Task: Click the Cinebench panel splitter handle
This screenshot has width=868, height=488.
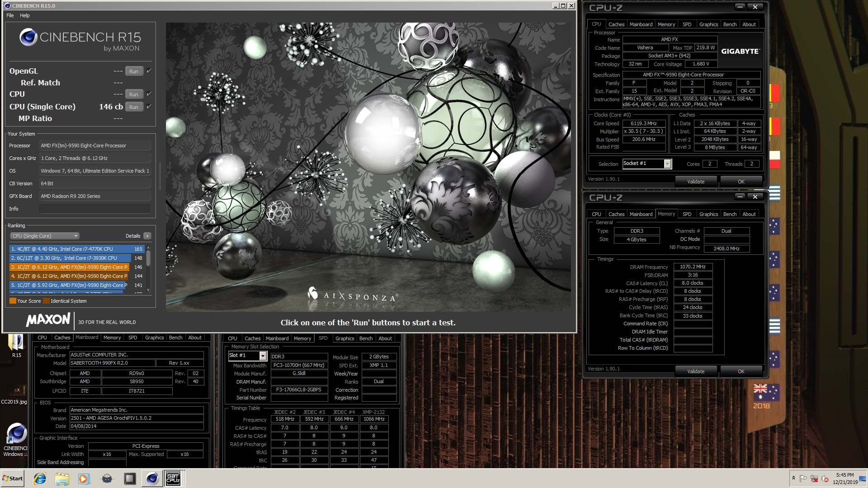Action: [x=160, y=176]
